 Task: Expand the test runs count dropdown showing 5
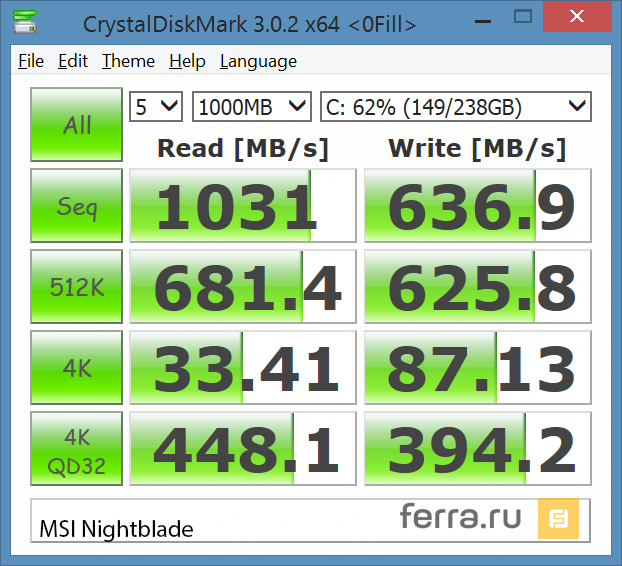pos(156,106)
